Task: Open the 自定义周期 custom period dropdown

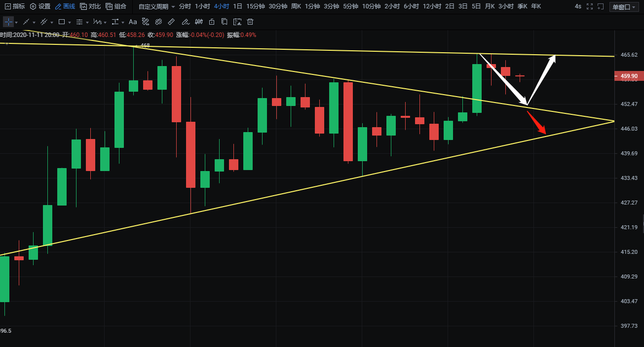Action: click(156, 6)
